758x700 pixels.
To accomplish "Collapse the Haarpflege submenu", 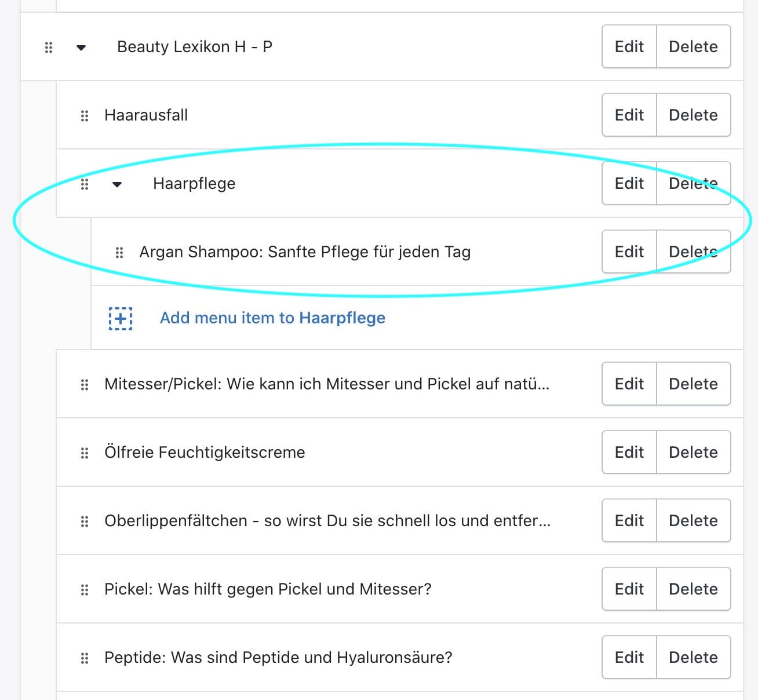I will (117, 184).
